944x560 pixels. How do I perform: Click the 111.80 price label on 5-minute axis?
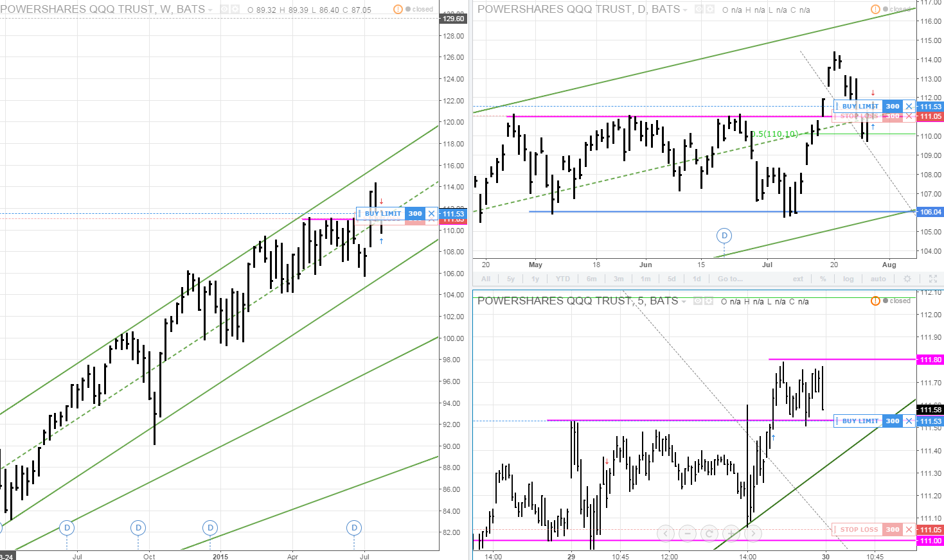931,360
